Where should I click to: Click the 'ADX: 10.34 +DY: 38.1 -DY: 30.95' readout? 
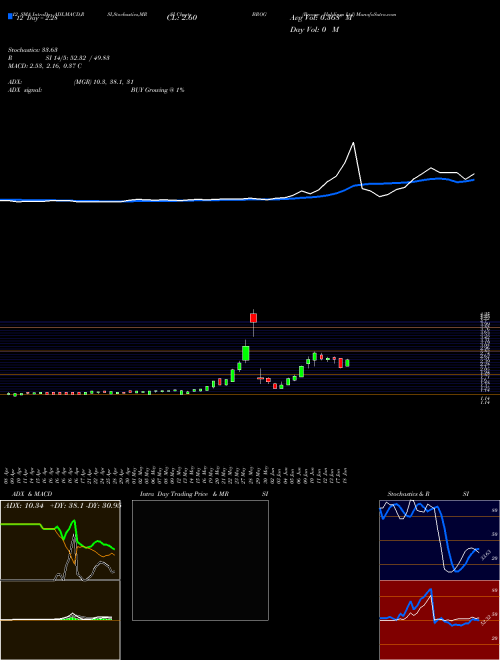click(62, 505)
